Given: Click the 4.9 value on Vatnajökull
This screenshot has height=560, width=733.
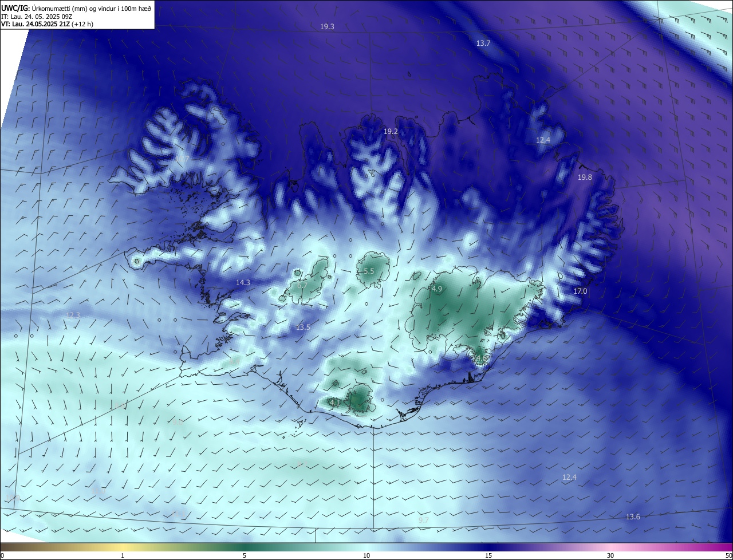Looking at the screenshot, I should click(x=437, y=289).
